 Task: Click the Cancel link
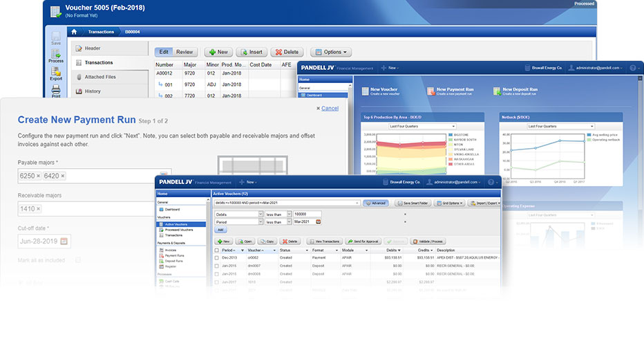(330, 108)
